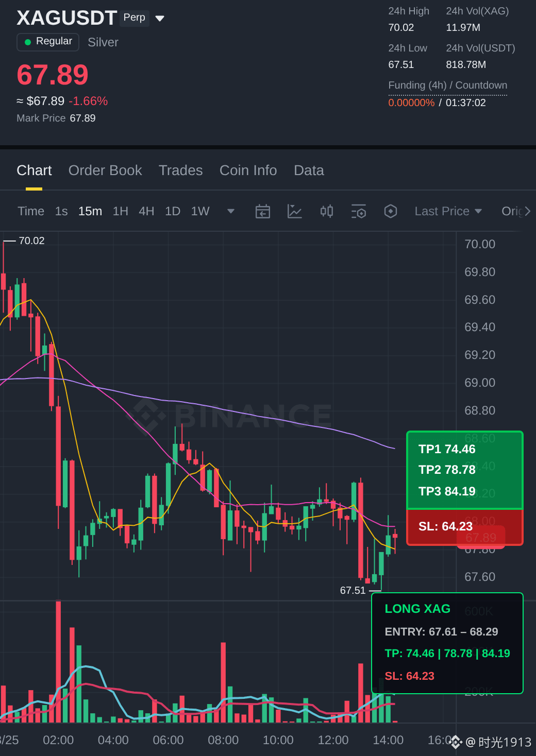Tap the 0.00000% funding rate

(x=411, y=102)
